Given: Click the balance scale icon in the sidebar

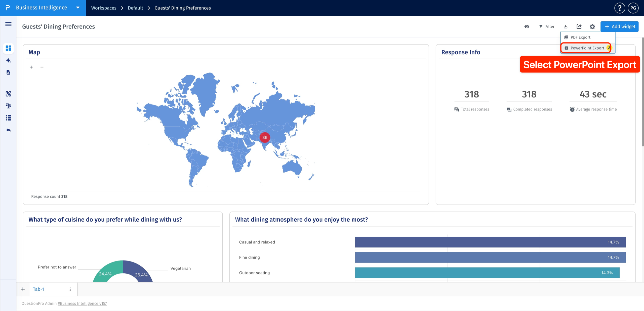Looking at the screenshot, I should (8, 106).
